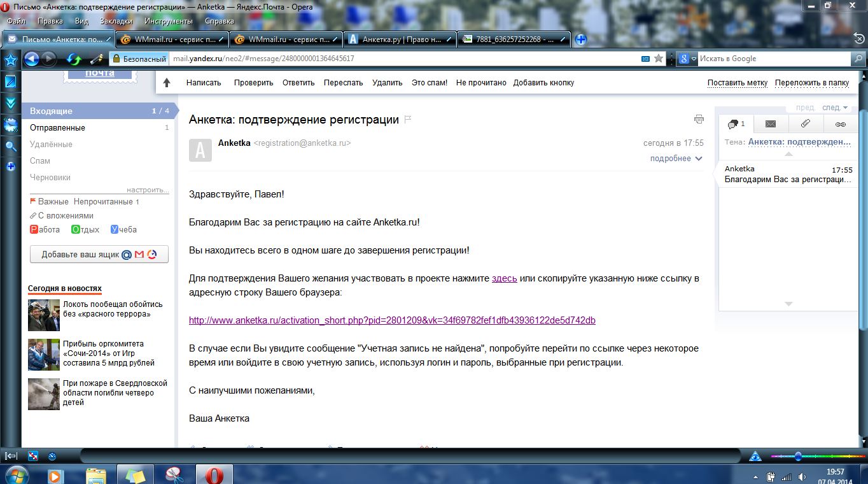Click the Anketka sender avatar
This screenshot has width=868, height=484.
(x=200, y=150)
